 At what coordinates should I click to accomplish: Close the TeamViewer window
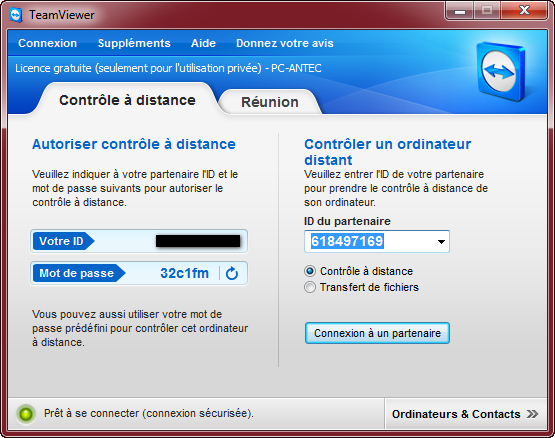[524, 11]
